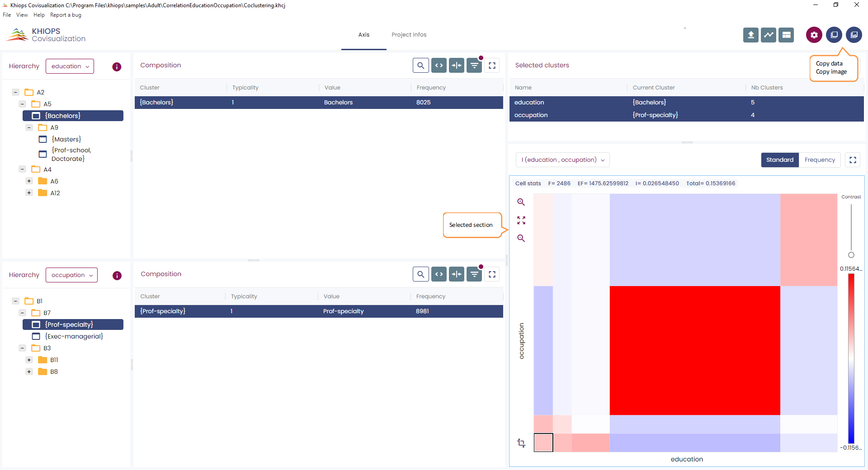Expand the A6 folder node
The width and height of the screenshot is (868, 470).
[29, 181]
